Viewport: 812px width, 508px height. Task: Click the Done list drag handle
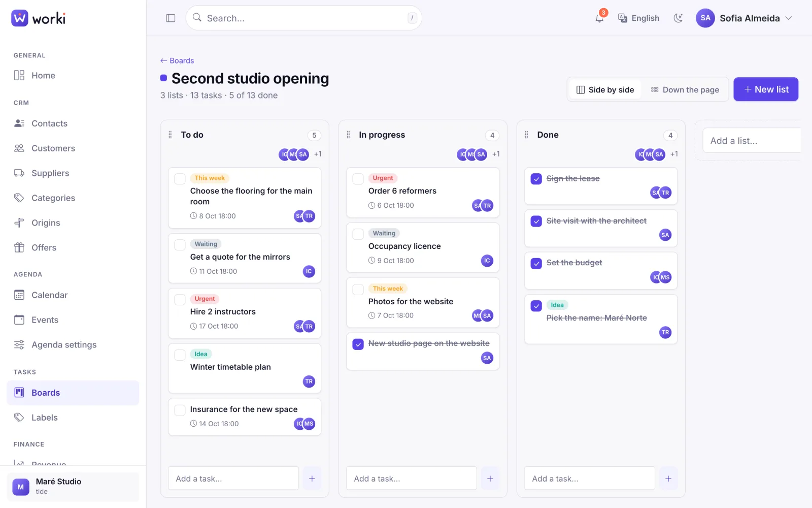tap(526, 135)
